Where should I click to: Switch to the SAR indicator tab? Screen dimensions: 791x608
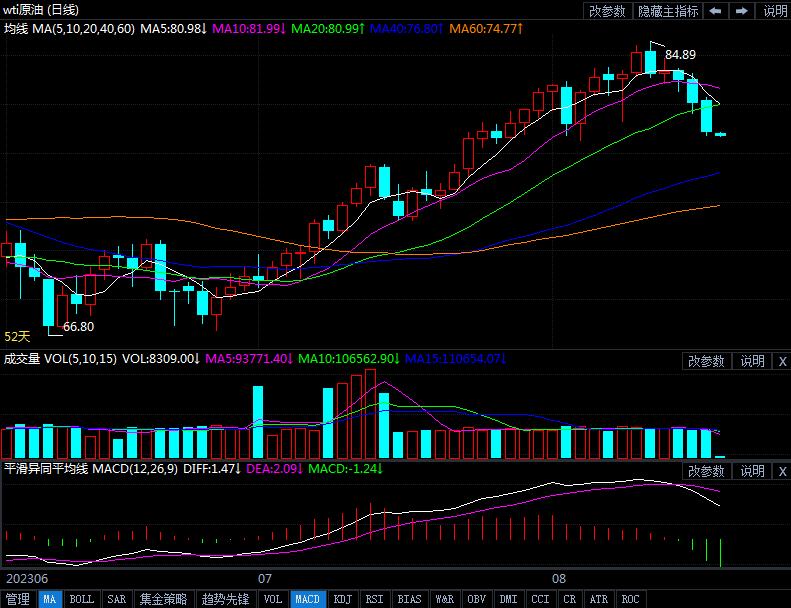[117, 599]
